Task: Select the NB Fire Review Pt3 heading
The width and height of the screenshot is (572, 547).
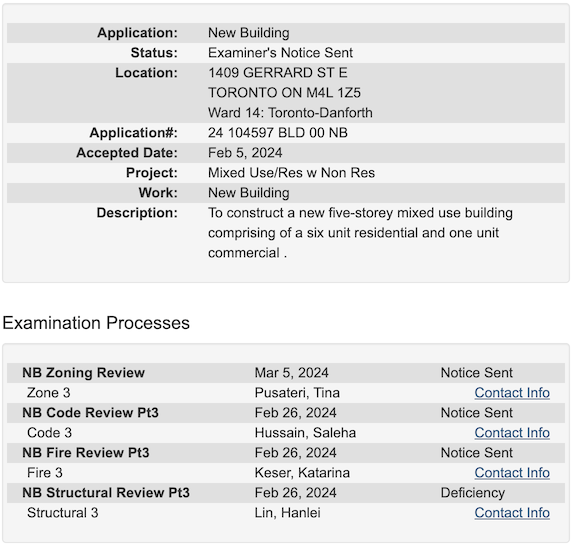Action: click(86, 453)
